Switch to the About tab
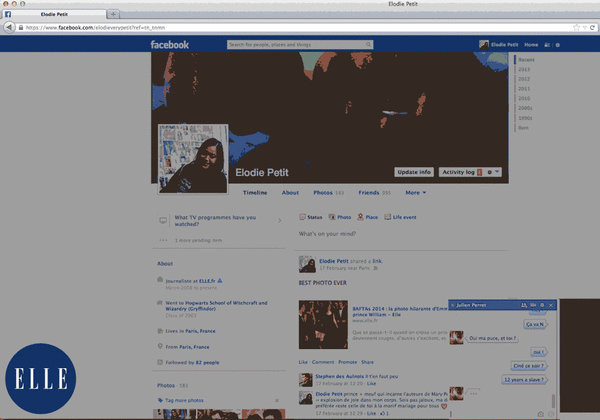 click(290, 192)
